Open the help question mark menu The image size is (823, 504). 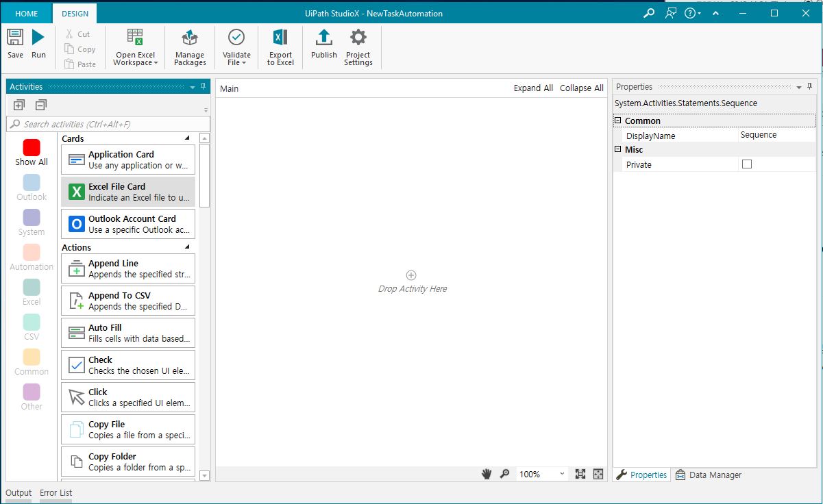tap(692, 13)
